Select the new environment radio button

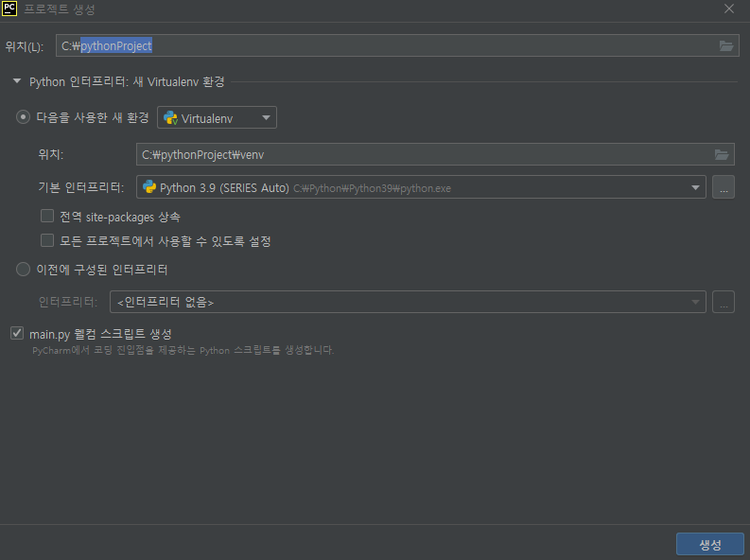coord(23,117)
